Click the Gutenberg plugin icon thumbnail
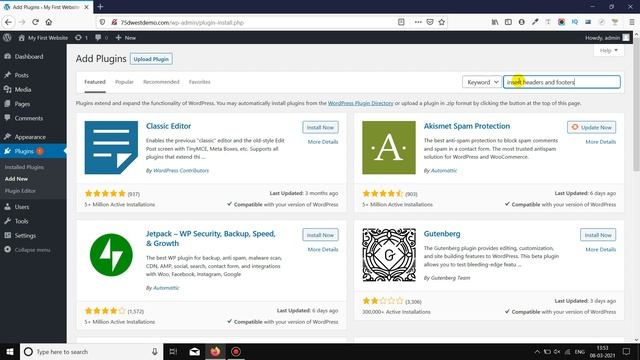640x360 pixels. 389,255
